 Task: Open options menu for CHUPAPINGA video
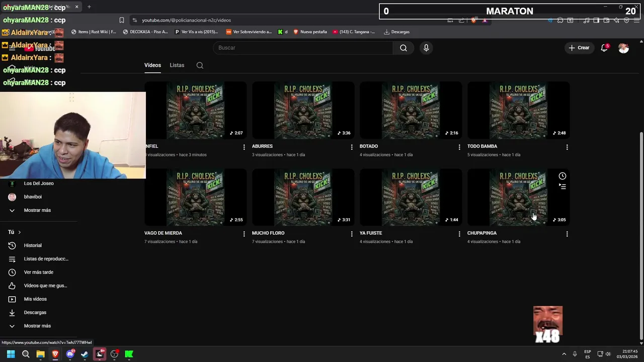point(567,234)
